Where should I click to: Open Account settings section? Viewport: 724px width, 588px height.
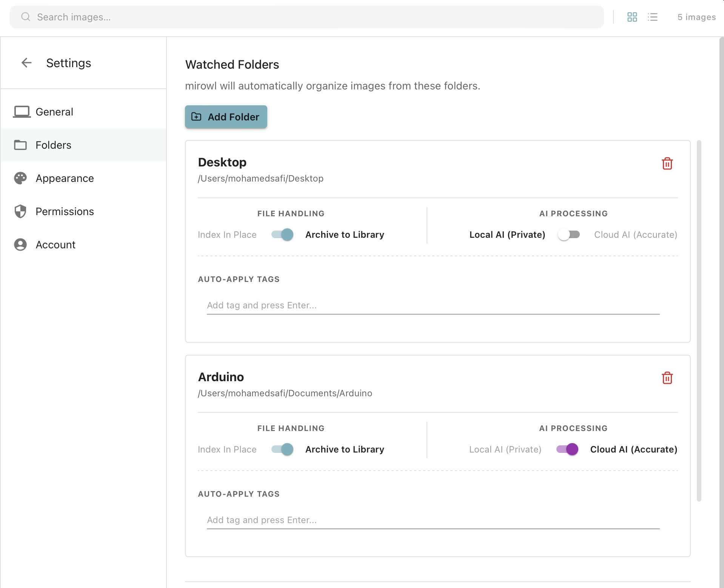point(83,245)
